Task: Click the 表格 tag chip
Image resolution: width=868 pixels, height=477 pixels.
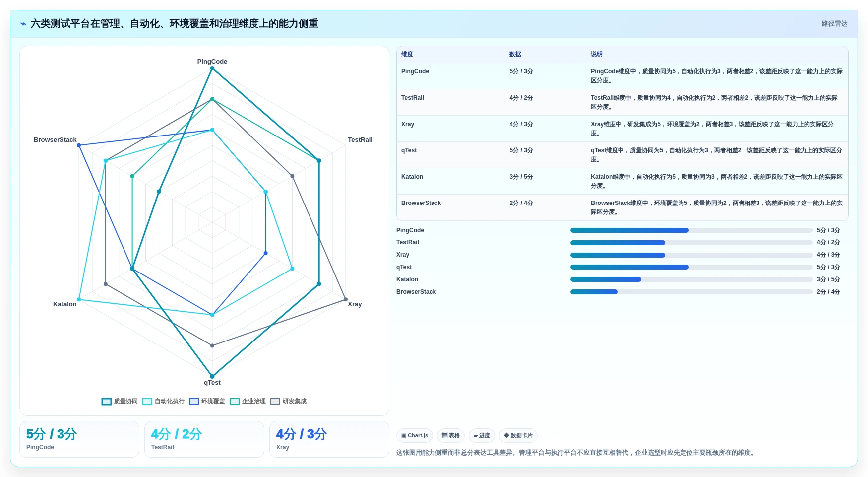Action: (x=451, y=436)
